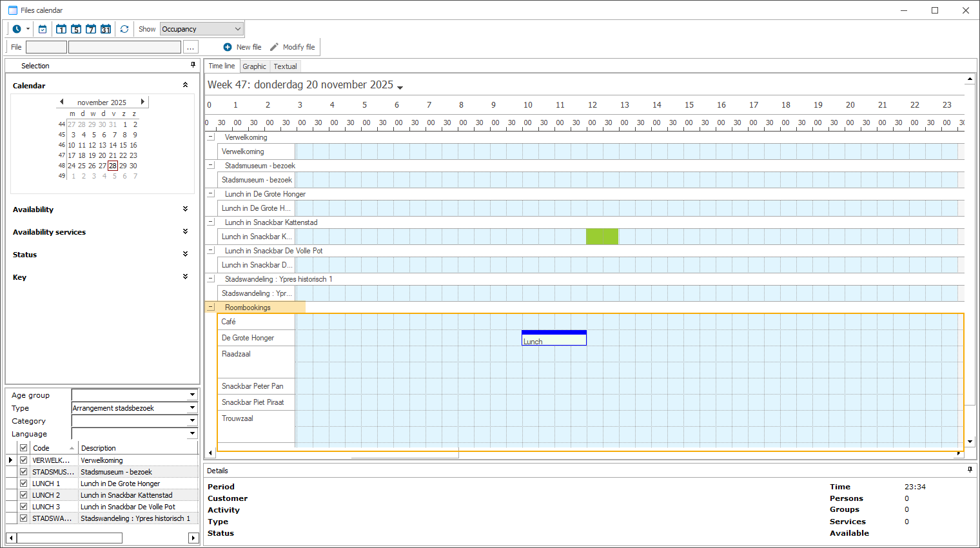The height and width of the screenshot is (548, 980).
Task: Pin the Selection panel
Action: tap(193, 65)
